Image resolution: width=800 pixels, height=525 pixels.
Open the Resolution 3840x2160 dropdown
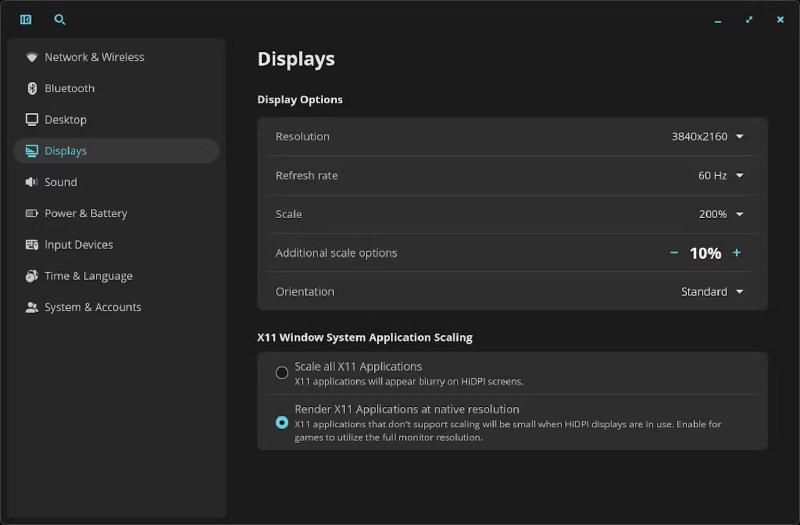(707, 136)
